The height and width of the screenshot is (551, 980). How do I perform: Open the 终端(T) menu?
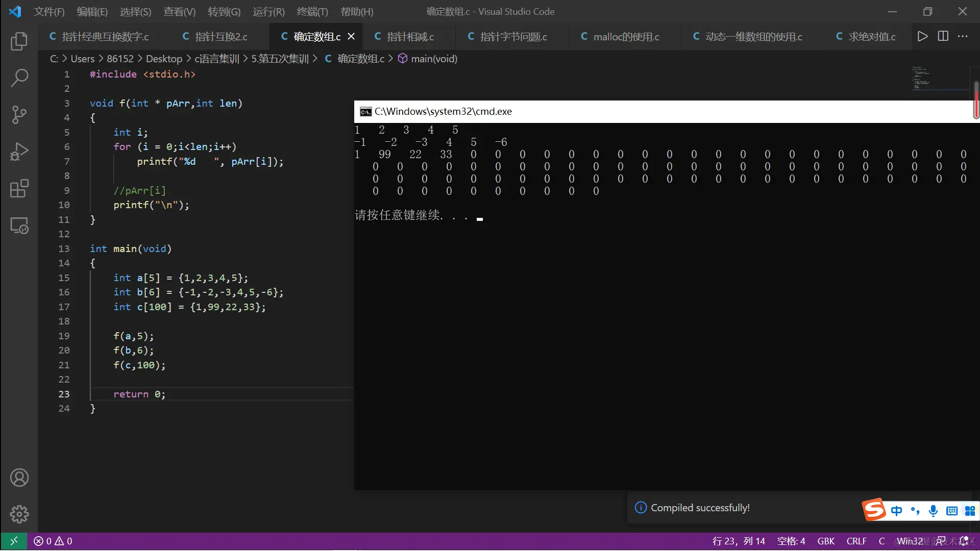tap(312, 11)
